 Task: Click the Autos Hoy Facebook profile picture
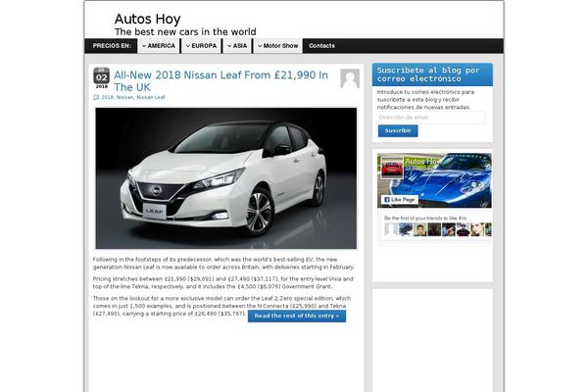pyautogui.click(x=392, y=168)
